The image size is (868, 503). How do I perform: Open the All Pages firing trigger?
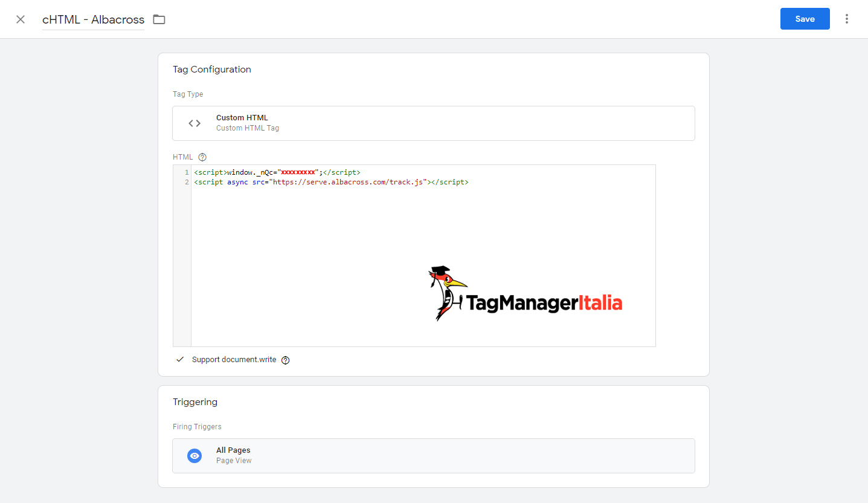(433, 456)
